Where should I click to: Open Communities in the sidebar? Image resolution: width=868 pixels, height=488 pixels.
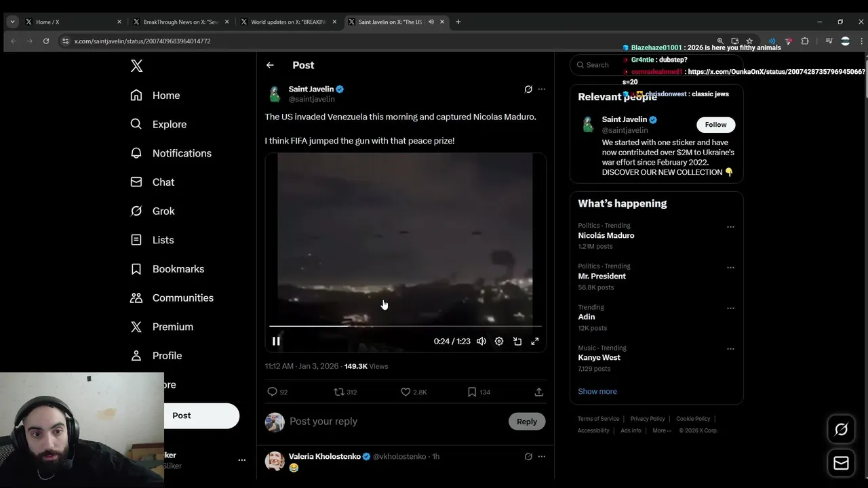point(172,298)
